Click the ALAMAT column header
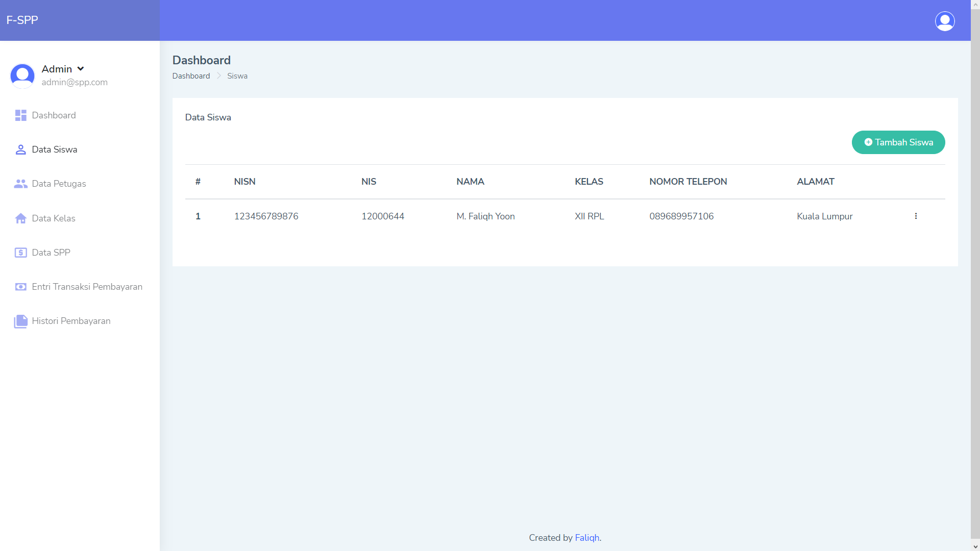 coord(816,182)
